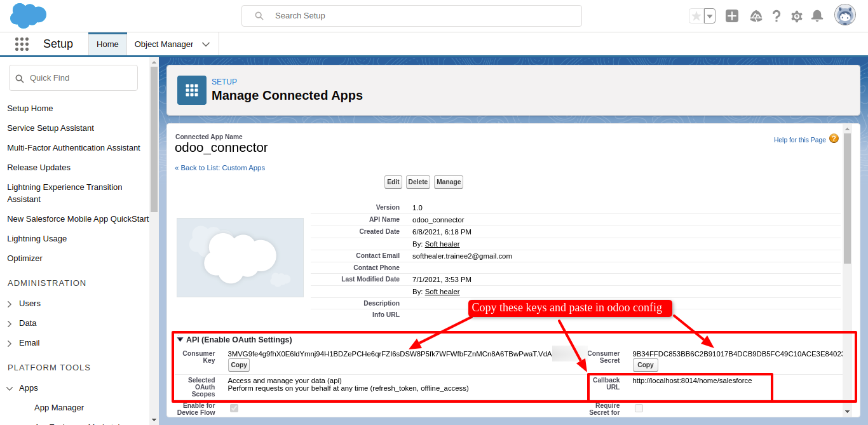
Task: Click the Consumer Key value text
Action: click(390, 353)
